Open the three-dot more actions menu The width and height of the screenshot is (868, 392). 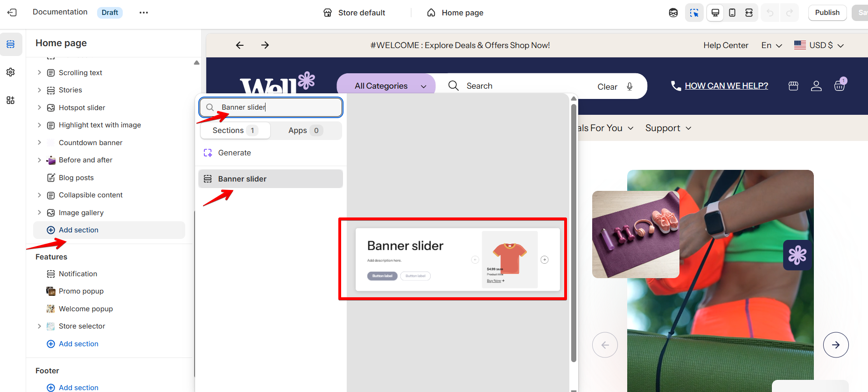point(144,13)
